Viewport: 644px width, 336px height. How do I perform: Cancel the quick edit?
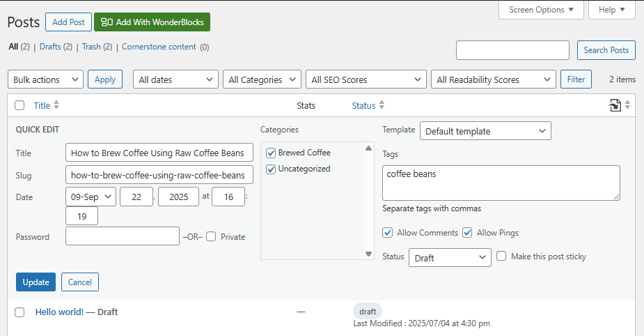click(80, 282)
